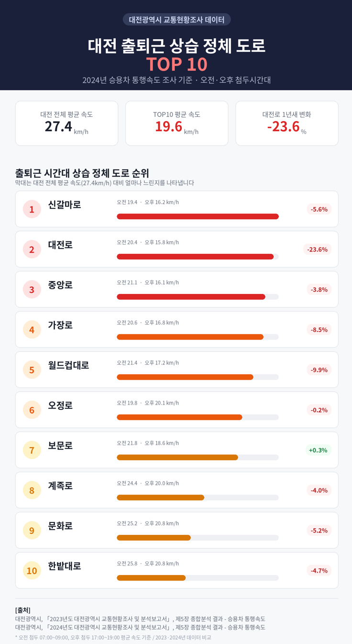Viewport: 352px width, 644px height.
Task: Click the -0.2% badge on 오정로 row
Action: 319,410
